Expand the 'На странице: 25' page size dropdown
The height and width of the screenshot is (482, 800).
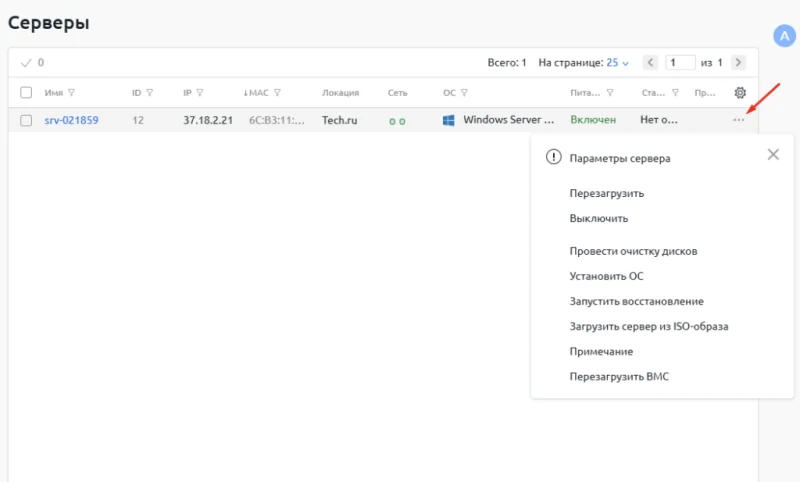tap(618, 62)
